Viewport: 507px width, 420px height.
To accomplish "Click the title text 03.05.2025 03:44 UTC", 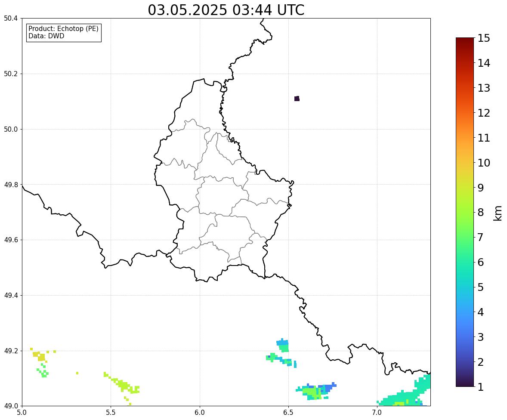I will [x=226, y=10].
